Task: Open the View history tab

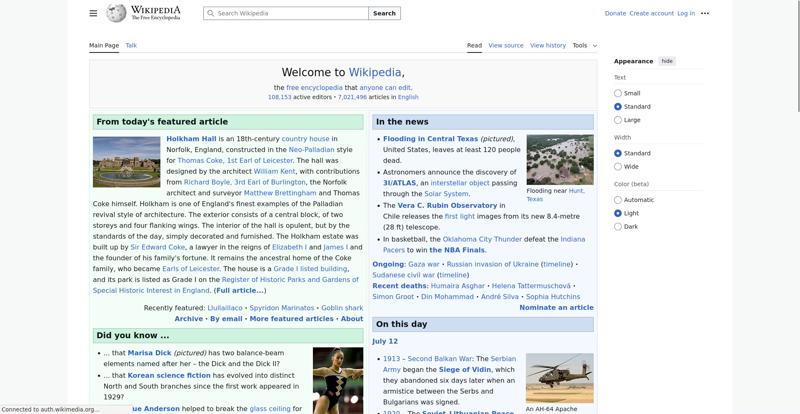Action: click(547, 45)
